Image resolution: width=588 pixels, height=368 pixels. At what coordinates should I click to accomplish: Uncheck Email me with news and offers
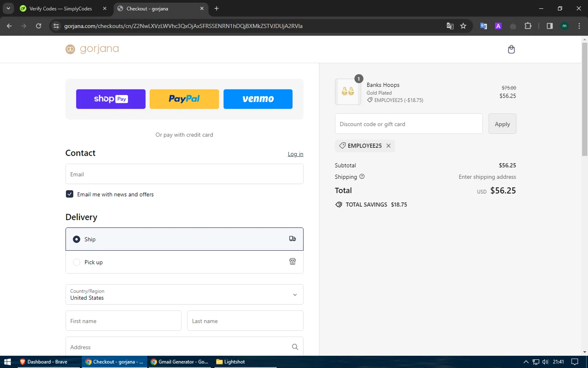69,194
